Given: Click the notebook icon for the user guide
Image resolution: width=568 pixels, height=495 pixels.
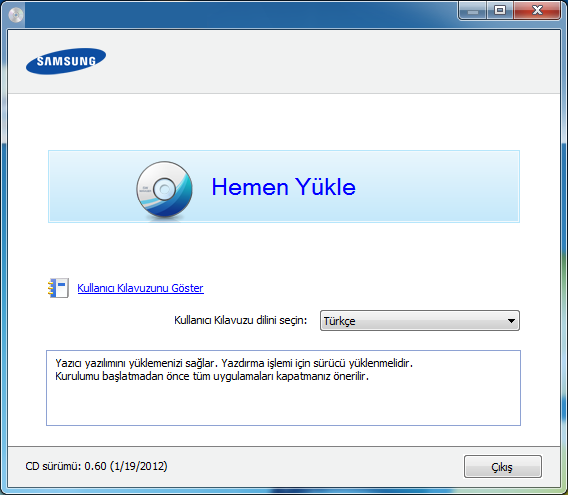Looking at the screenshot, I should [x=58, y=288].
